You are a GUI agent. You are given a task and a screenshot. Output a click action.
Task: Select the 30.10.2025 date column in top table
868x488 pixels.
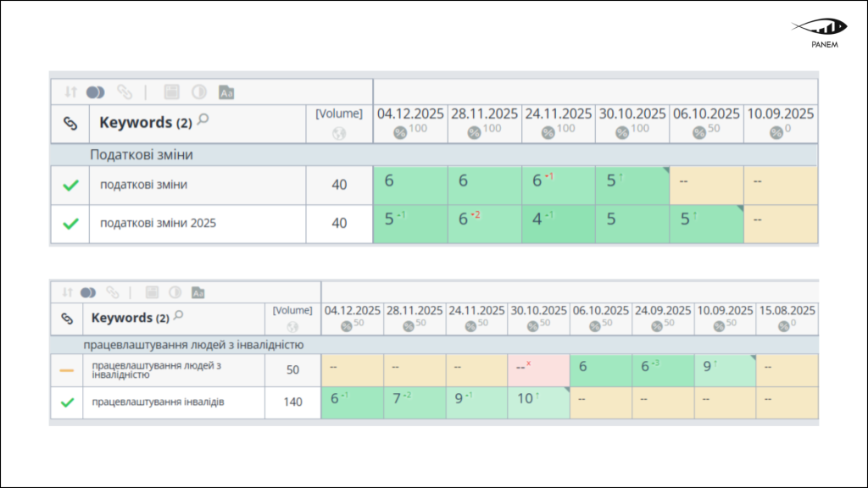632,114
